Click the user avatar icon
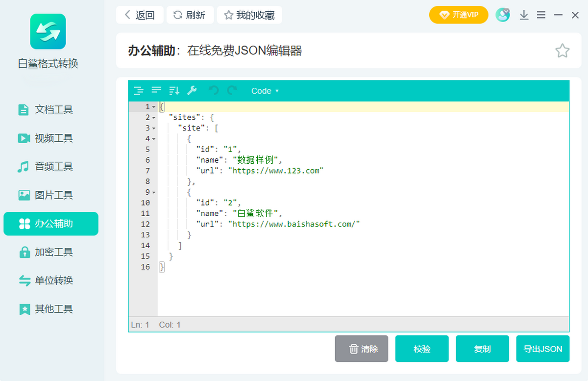The width and height of the screenshot is (588, 381). point(502,15)
